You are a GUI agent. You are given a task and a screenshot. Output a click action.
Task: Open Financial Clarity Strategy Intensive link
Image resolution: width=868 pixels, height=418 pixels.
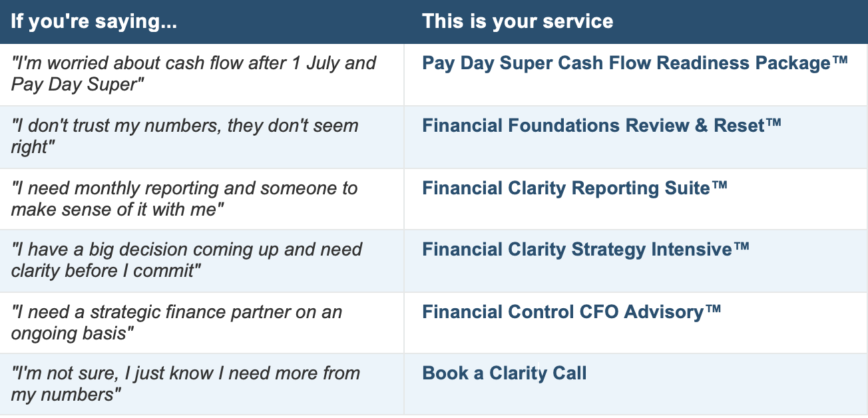(586, 250)
